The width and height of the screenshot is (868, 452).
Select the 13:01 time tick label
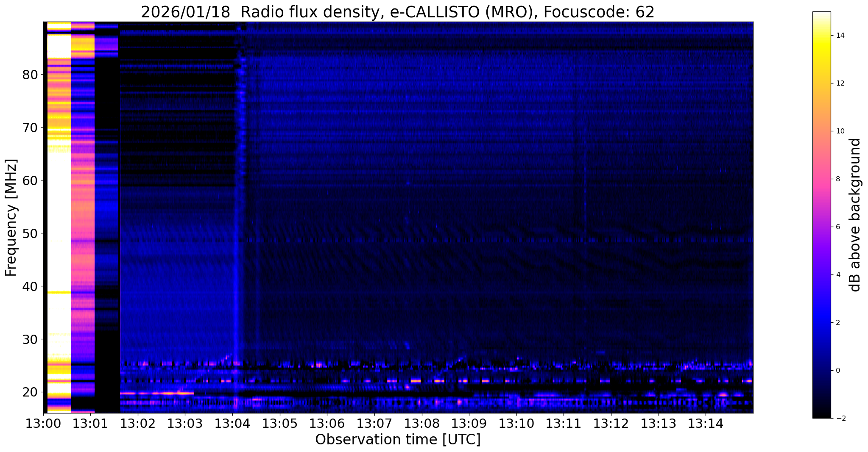point(91,423)
